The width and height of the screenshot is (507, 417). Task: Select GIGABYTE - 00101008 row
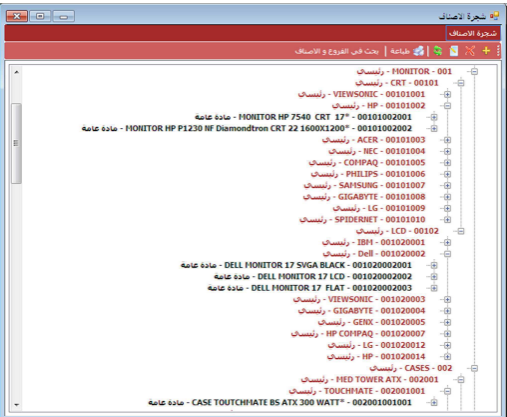click(364, 197)
